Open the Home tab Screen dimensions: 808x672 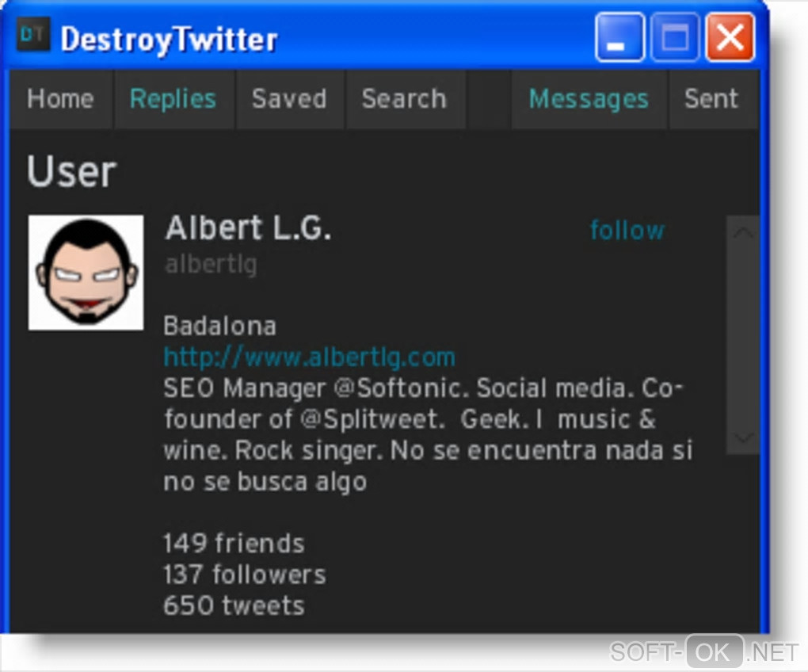point(61,99)
